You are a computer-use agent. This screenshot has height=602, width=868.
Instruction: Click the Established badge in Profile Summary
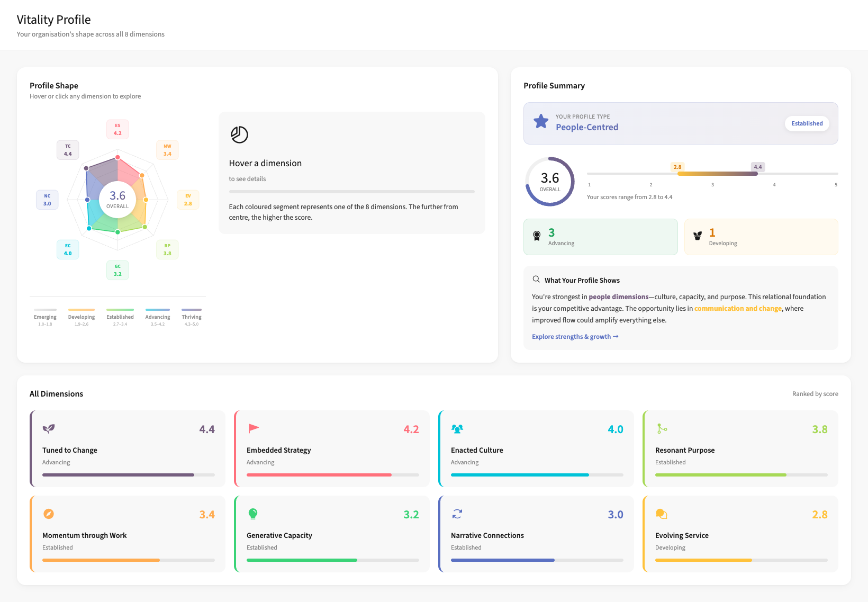[806, 123]
